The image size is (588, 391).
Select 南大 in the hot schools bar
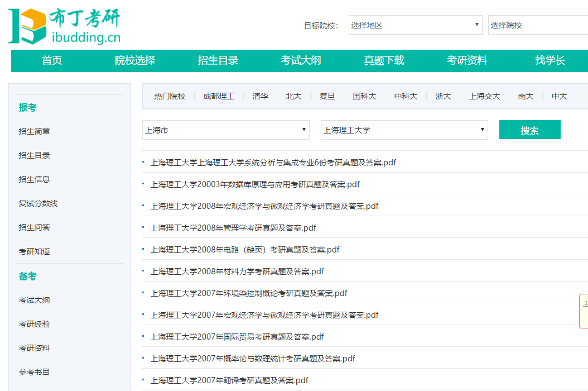click(x=526, y=96)
